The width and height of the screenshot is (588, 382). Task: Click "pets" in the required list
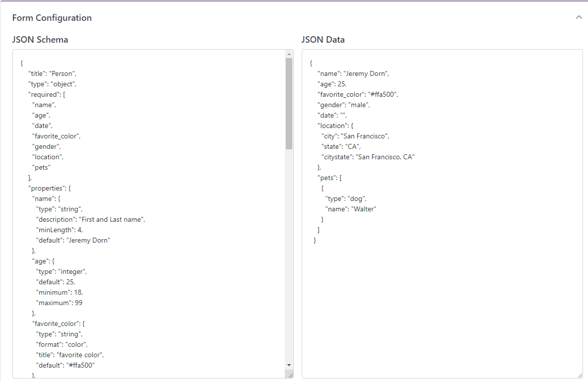(x=41, y=168)
